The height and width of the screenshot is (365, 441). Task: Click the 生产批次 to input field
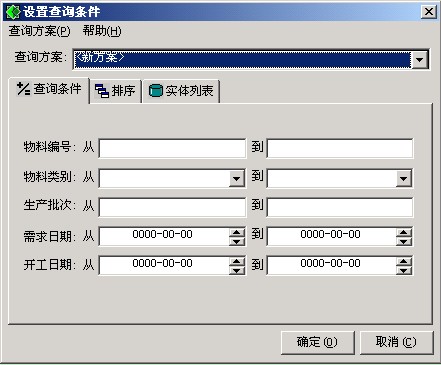click(x=340, y=207)
